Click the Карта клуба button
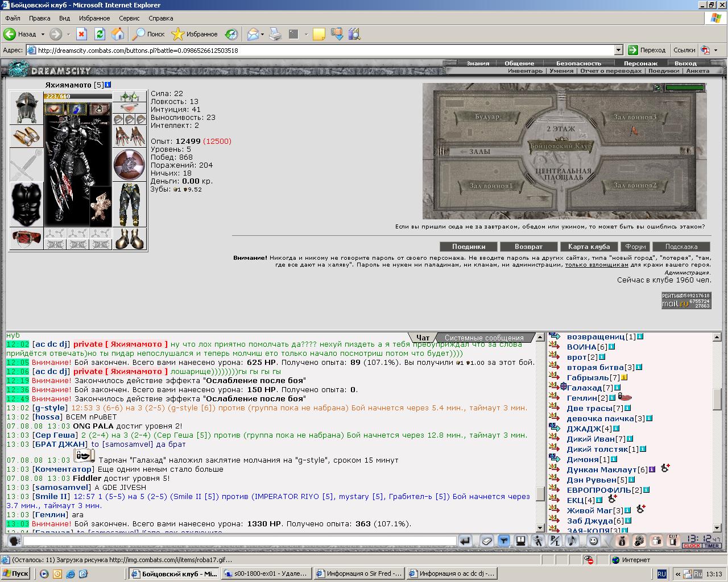728x582 pixels. pos(589,247)
